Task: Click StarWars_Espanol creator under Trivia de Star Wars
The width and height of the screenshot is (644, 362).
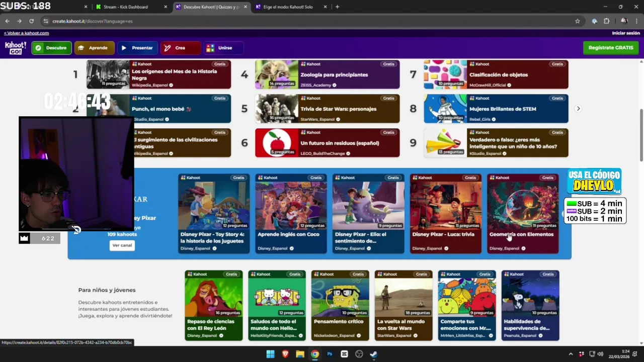Action: point(317,119)
